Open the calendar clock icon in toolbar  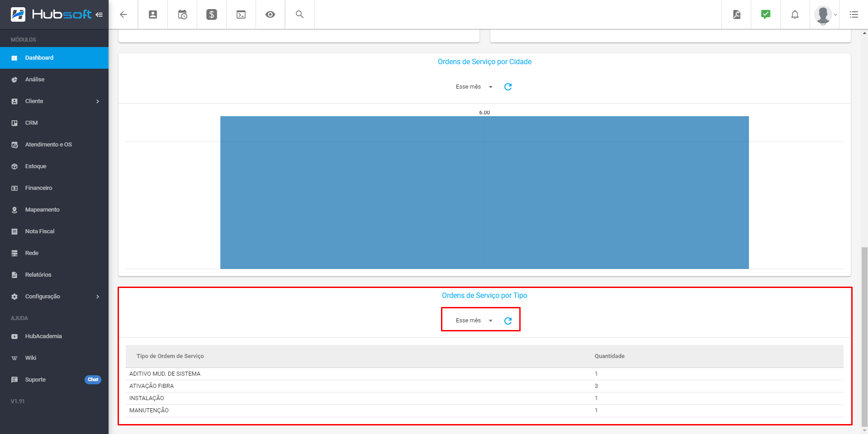click(x=182, y=14)
